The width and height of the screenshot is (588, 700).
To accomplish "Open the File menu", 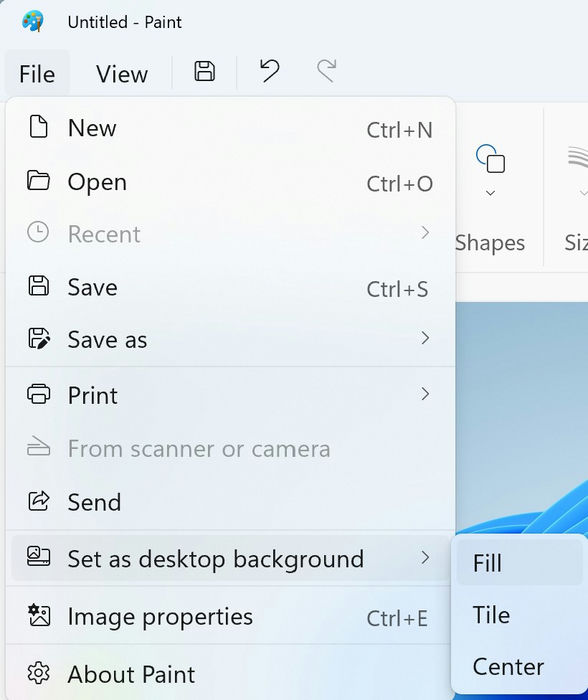I will coord(37,74).
